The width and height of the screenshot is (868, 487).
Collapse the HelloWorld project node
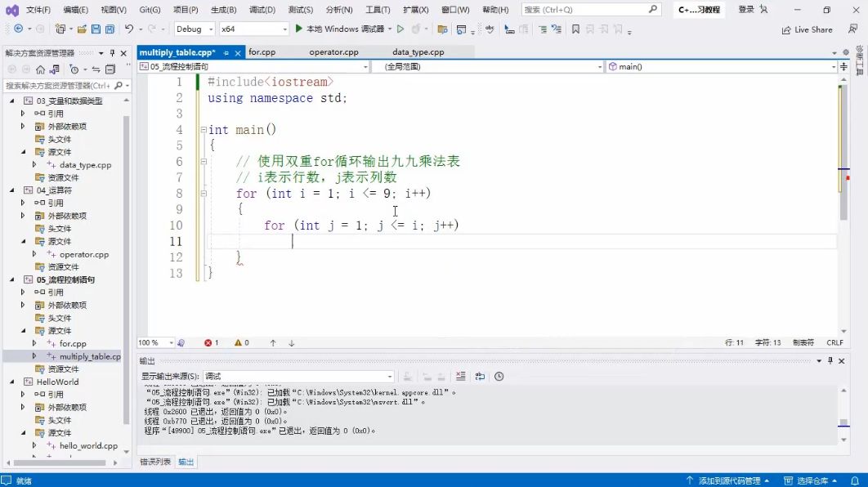[x=11, y=382]
